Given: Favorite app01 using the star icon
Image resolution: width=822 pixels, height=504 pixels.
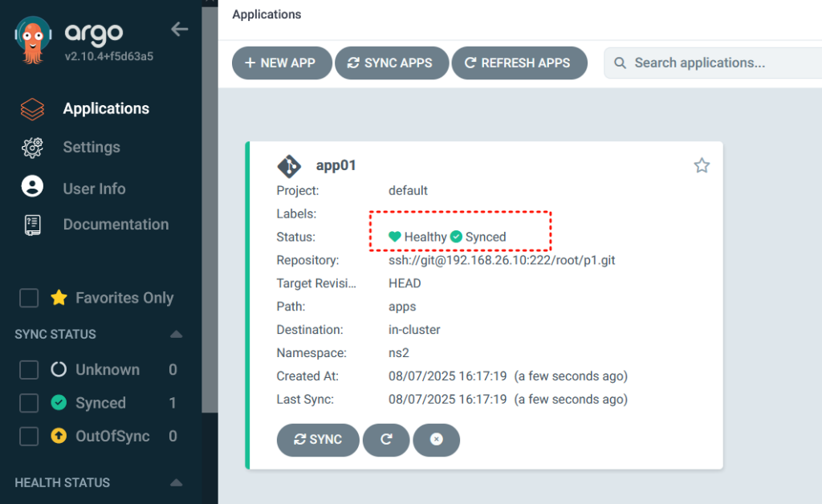Looking at the screenshot, I should [702, 165].
